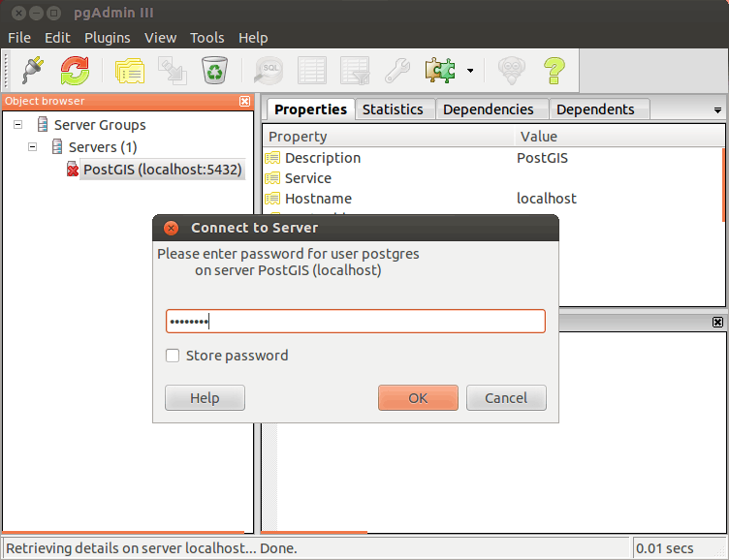The height and width of the screenshot is (560, 729).
Task: Select the Server Groups tree item
Action: tap(100, 125)
